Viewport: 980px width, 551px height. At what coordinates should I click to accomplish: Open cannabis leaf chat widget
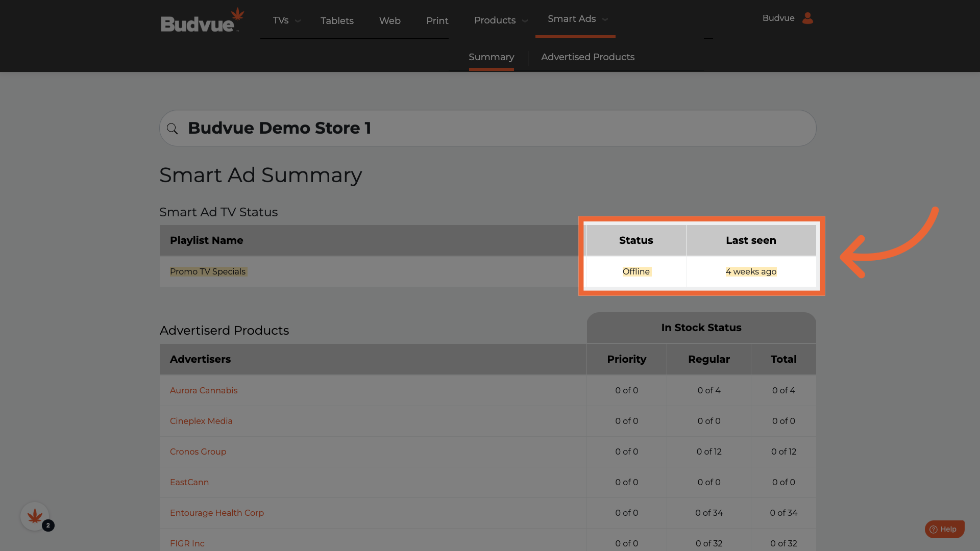35,516
